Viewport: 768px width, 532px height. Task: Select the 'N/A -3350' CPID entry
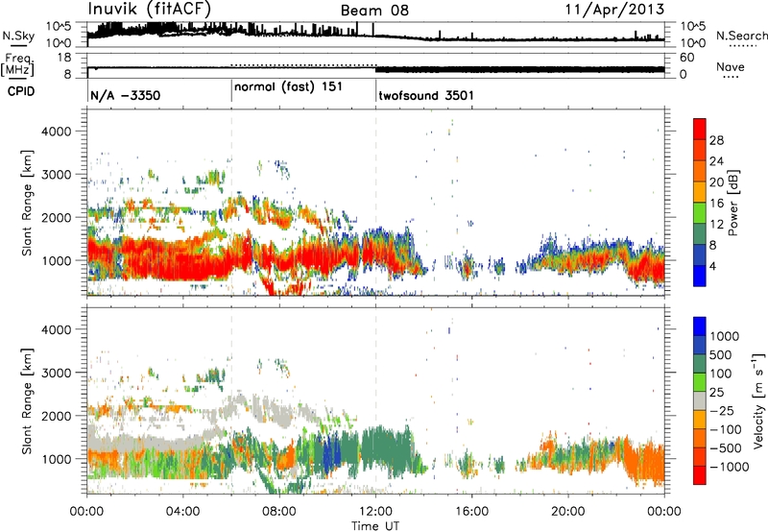126,95
